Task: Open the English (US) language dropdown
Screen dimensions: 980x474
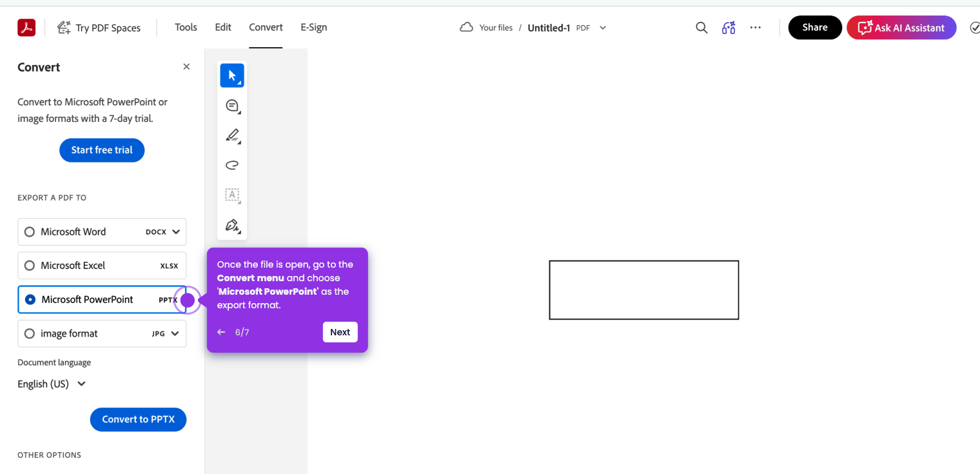Action: pos(52,384)
